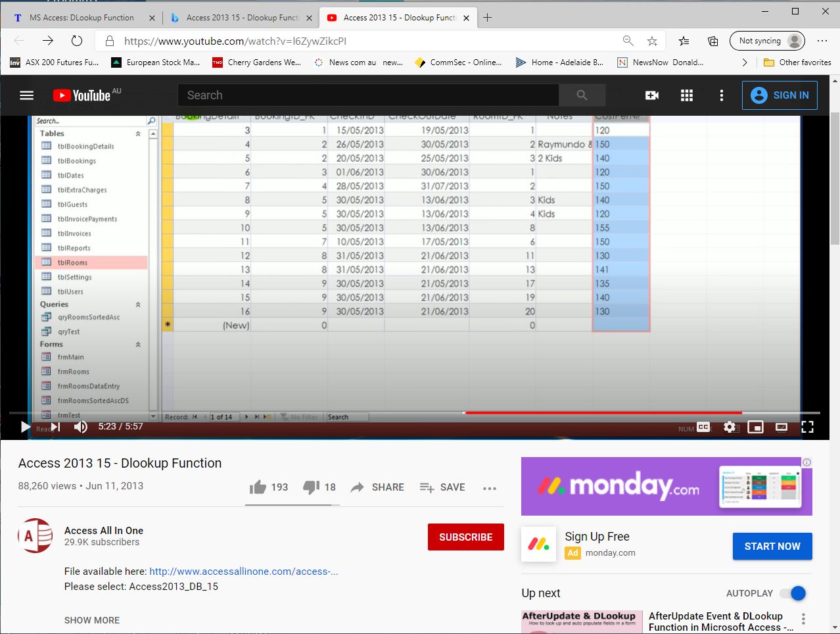Go back to the previous page

click(19, 41)
